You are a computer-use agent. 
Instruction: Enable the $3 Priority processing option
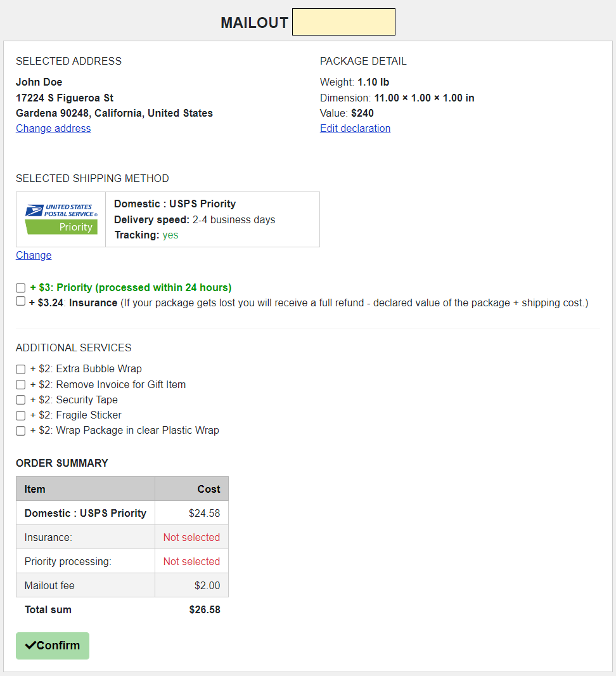click(x=20, y=288)
